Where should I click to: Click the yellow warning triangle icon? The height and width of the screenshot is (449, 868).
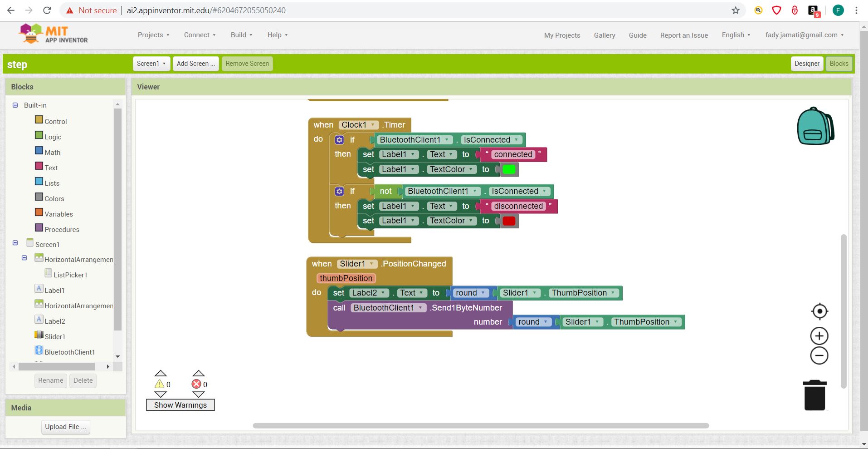click(x=159, y=385)
